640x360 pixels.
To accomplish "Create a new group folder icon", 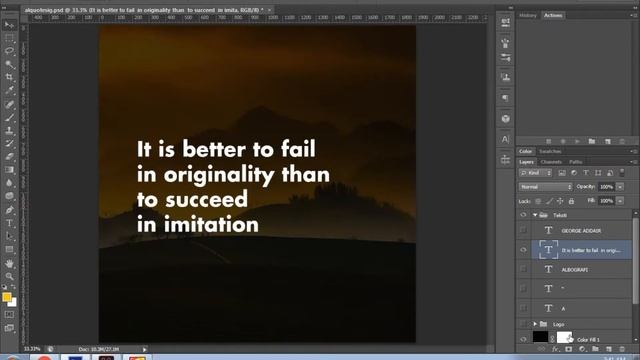I will click(596, 349).
